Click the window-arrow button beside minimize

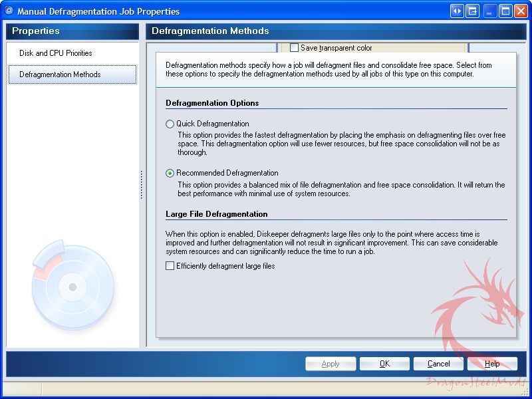coord(472,11)
